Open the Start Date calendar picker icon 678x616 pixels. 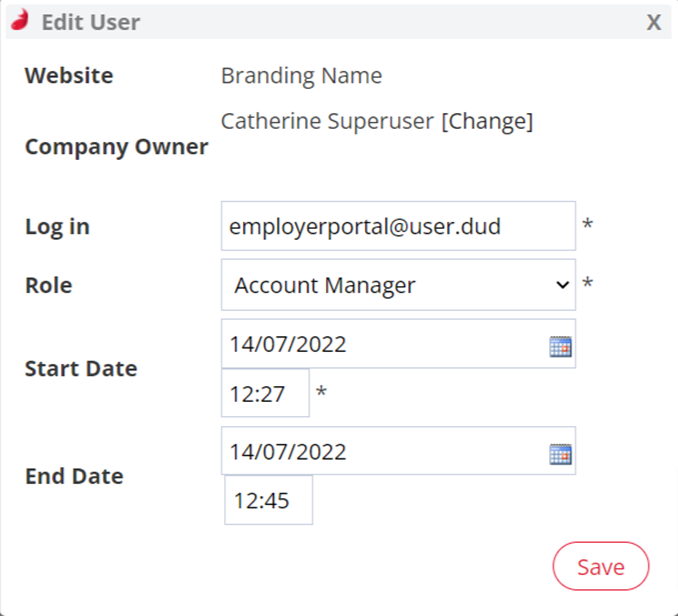click(x=560, y=346)
